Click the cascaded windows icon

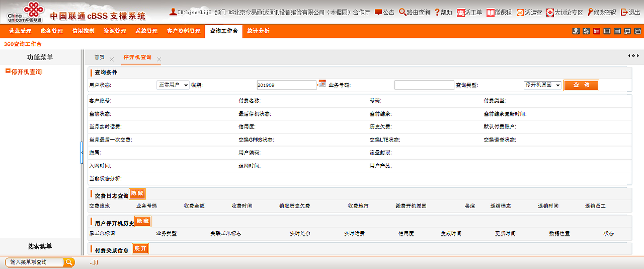(637, 31)
